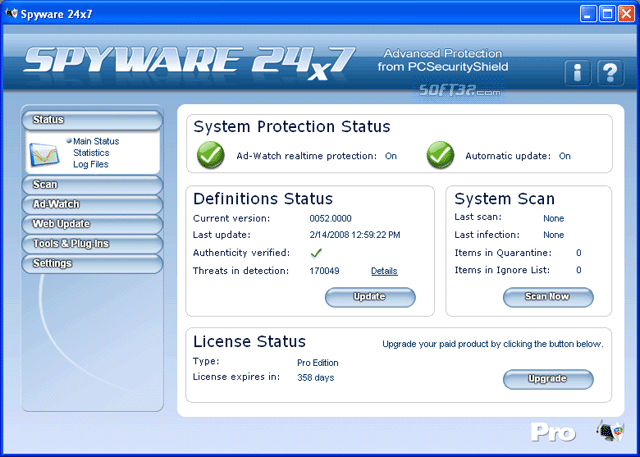Click the Items in Quarantine count
This screenshot has height=457, width=640.
click(578, 253)
